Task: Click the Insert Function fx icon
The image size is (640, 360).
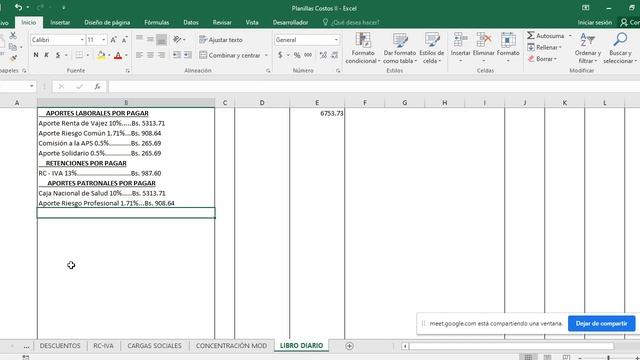Action: point(98,86)
